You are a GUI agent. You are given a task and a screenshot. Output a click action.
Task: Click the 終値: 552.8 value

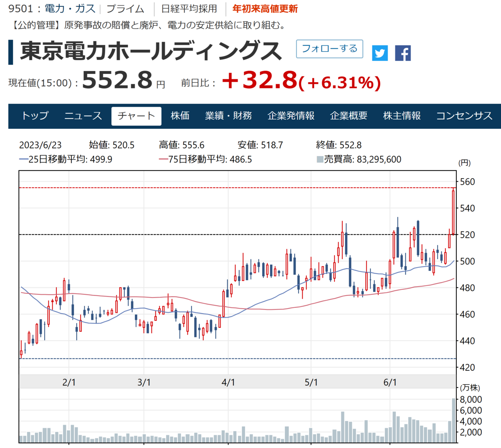click(339, 145)
